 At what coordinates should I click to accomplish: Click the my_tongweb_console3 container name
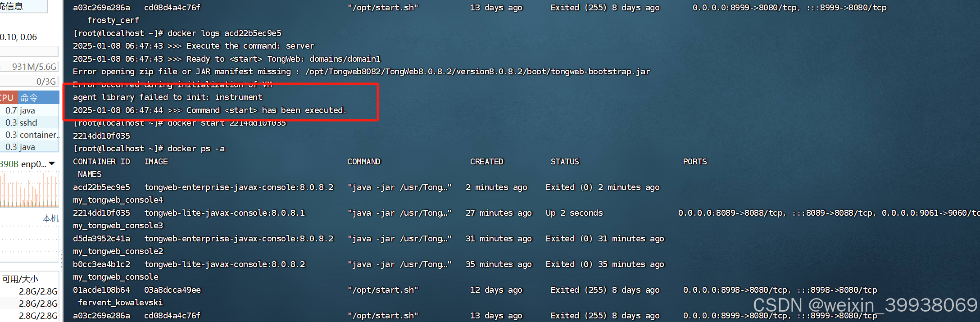point(118,226)
